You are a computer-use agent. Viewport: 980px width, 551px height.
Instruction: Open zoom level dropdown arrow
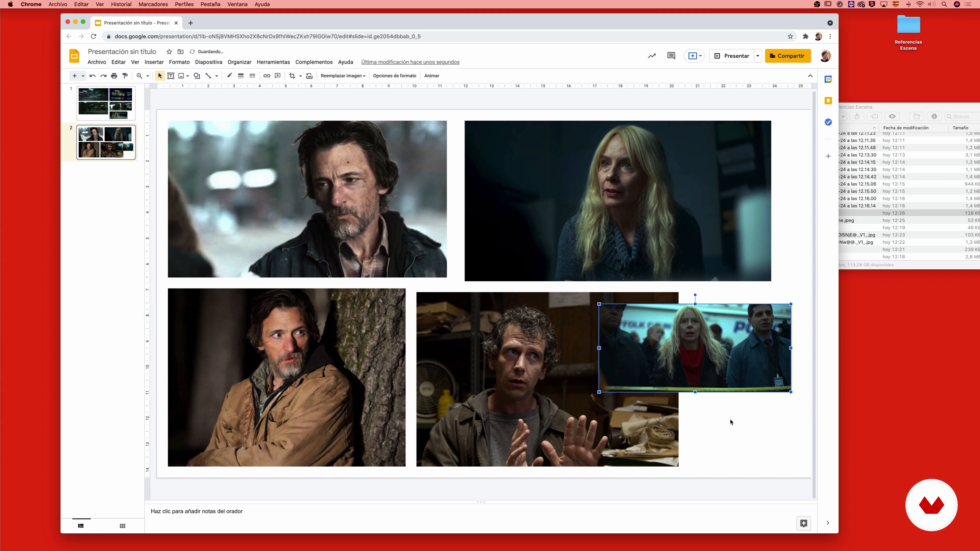(148, 76)
